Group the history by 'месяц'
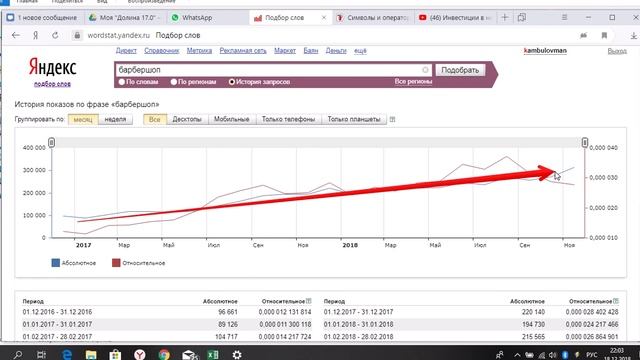Screen dimensions: 640x360 click(83, 119)
